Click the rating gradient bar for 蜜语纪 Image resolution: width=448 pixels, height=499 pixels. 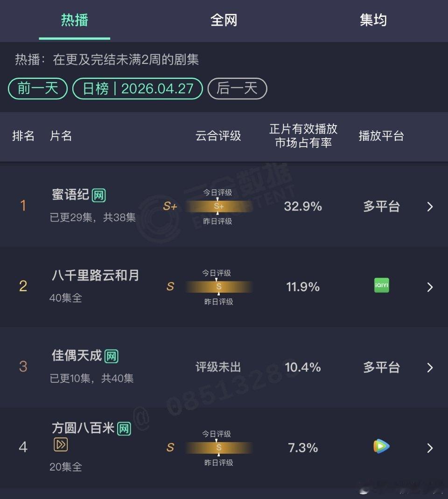(x=218, y=207)
